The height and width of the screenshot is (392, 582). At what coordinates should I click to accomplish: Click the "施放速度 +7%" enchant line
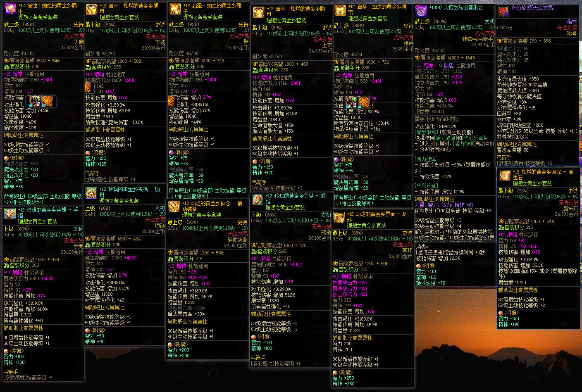[431, 283]
